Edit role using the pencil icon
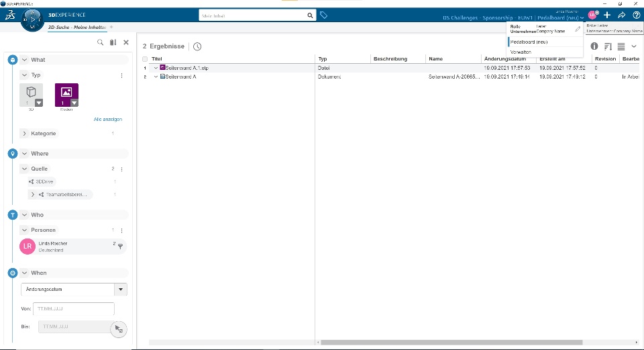The image size is (644, 350). point(578,29)
